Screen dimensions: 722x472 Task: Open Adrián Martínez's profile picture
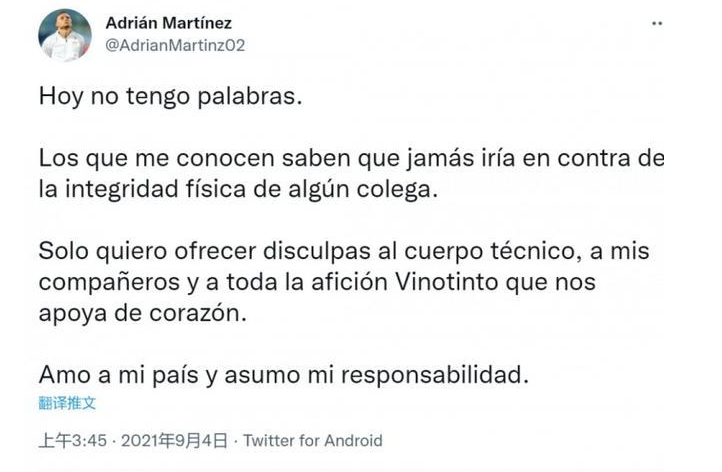[64, 35]
